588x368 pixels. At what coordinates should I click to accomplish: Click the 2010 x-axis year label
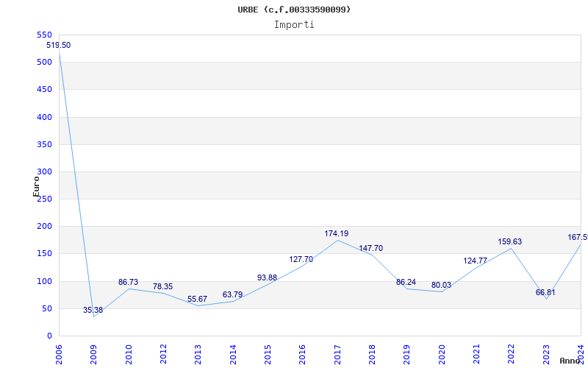pyautogui.click(x=129, y=355)
